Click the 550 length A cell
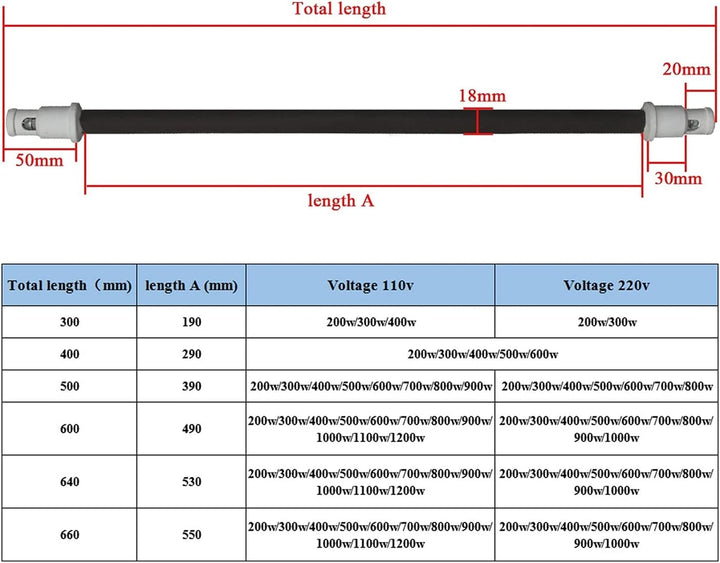This screenshot has width=720, height=563. tap(191, 535)
